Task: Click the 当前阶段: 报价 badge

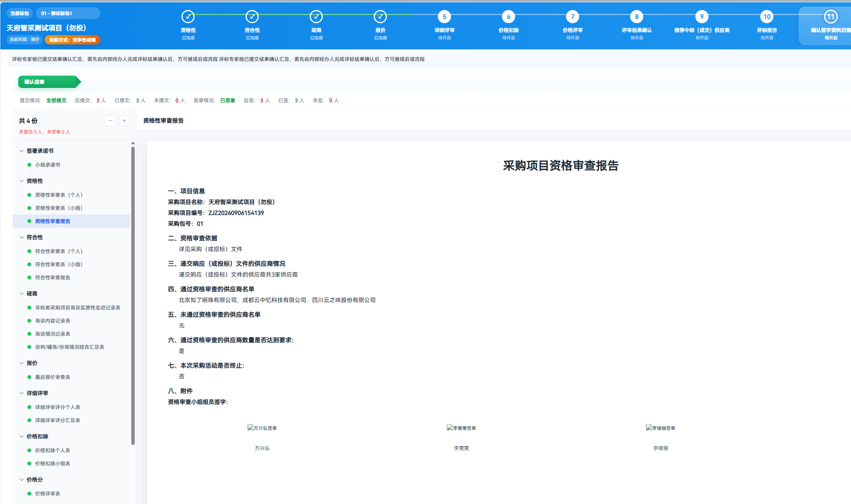Action: pyautogui.click(x=25, y=39)
